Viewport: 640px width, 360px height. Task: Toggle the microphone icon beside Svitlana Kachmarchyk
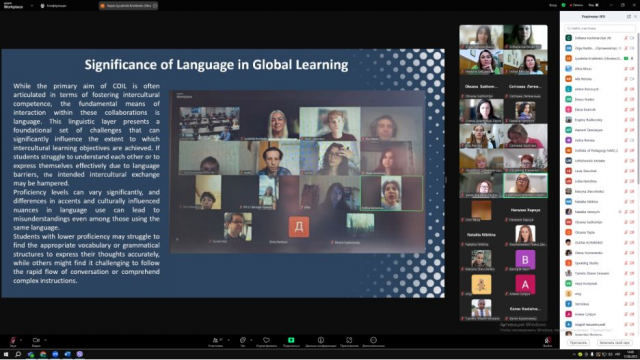click(x=626, y=38)
